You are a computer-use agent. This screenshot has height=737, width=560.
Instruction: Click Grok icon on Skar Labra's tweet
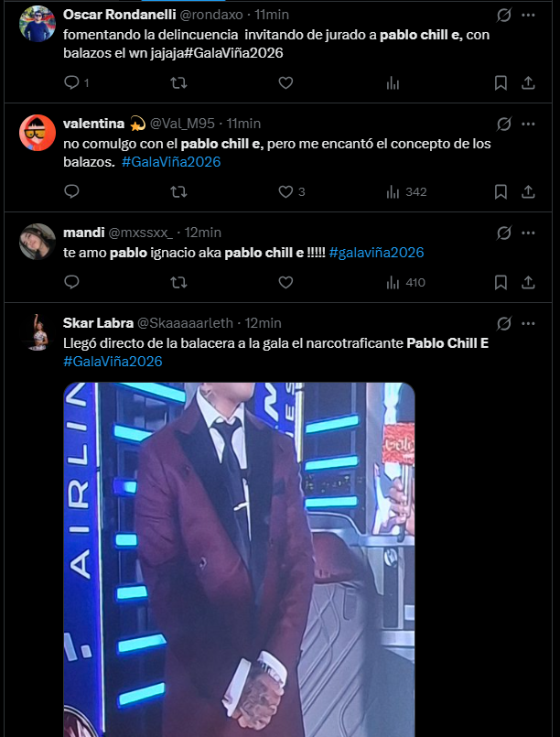point(503,323)
